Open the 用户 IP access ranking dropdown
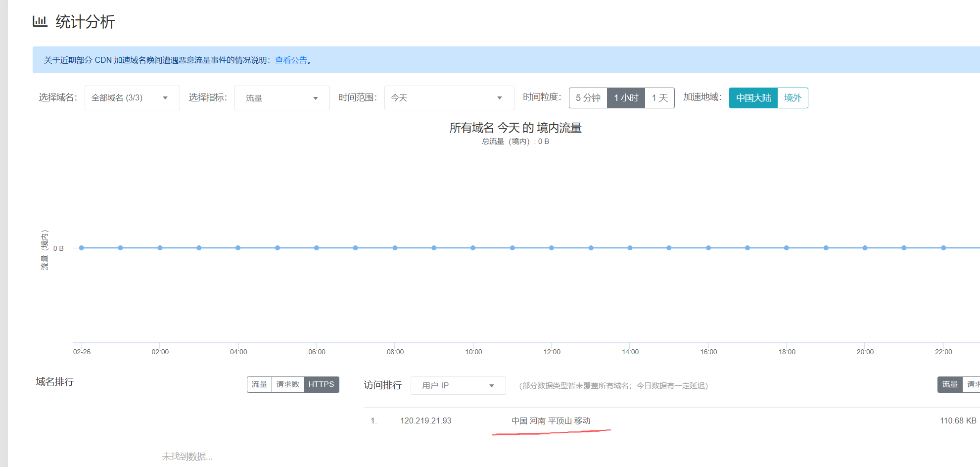Screen dimensions: 980x467 [x=458, y=385]
